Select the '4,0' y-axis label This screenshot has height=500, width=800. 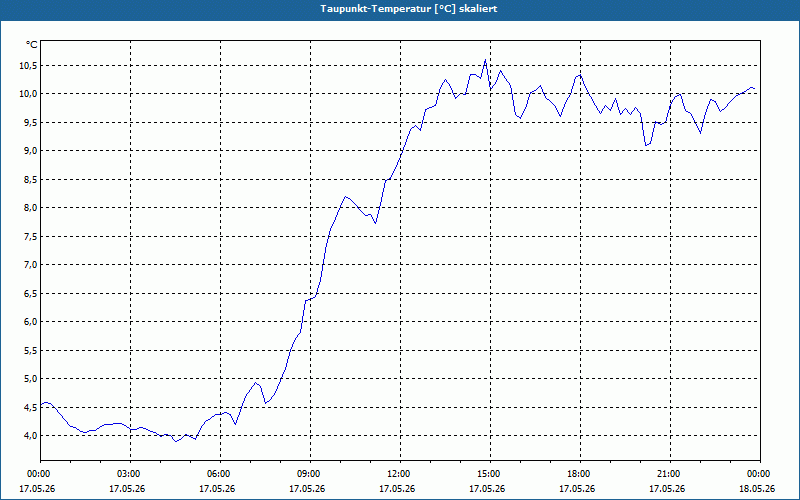tap(31, 436)
